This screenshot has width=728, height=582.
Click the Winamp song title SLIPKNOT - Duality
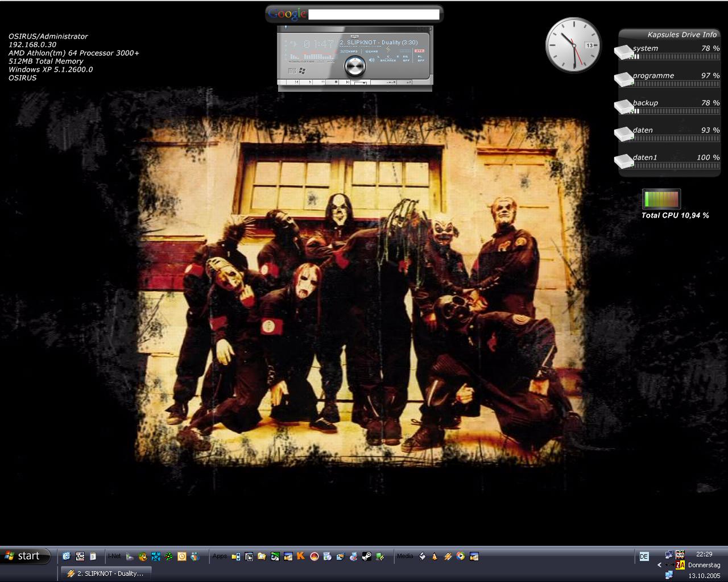[379, 43]
